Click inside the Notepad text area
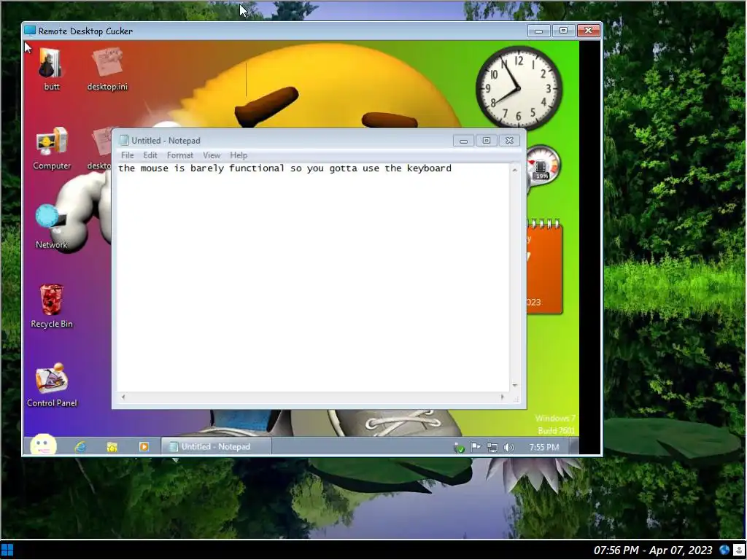 click(314, 278)
